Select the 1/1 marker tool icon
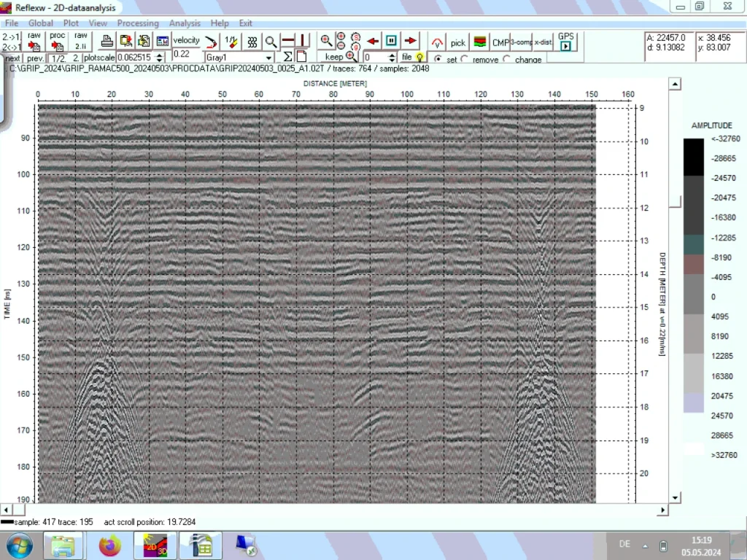The width and height of the screenshot is (747, 560). pyautogui.click(x=231, y=42)
